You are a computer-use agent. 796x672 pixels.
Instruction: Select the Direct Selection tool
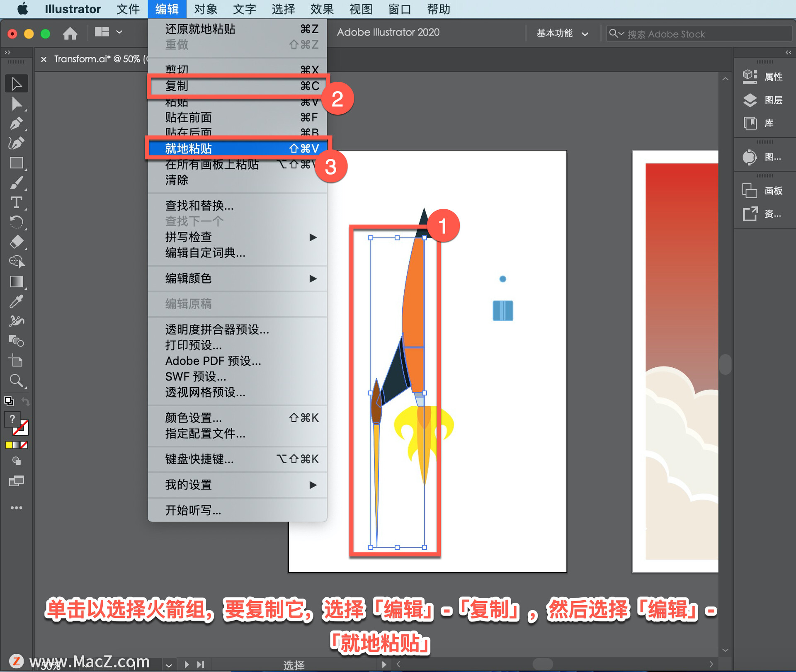click(16, 104)
